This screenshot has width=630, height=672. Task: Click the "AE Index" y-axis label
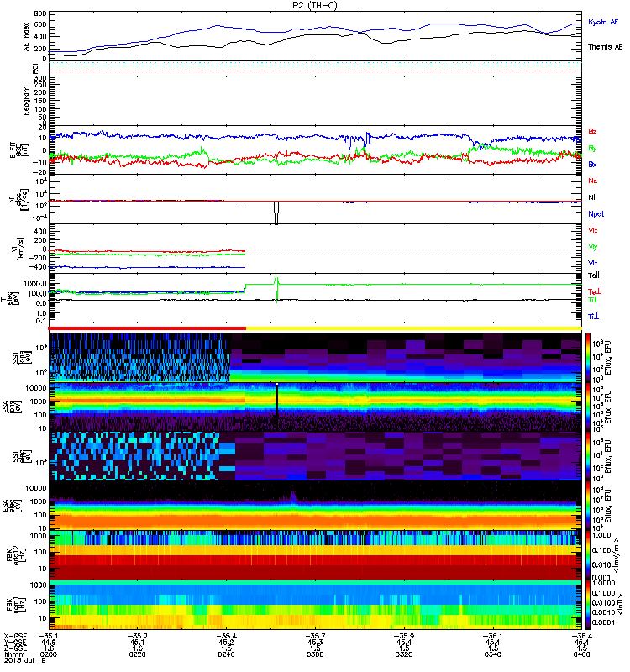[27, 37]
